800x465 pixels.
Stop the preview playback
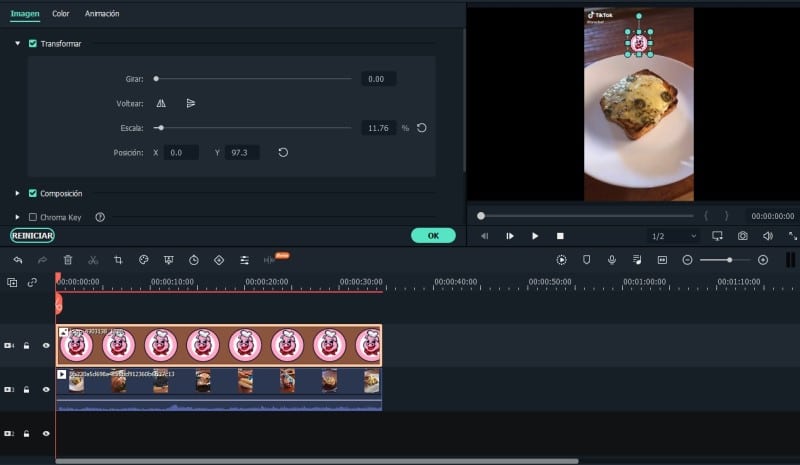(560, 236)
